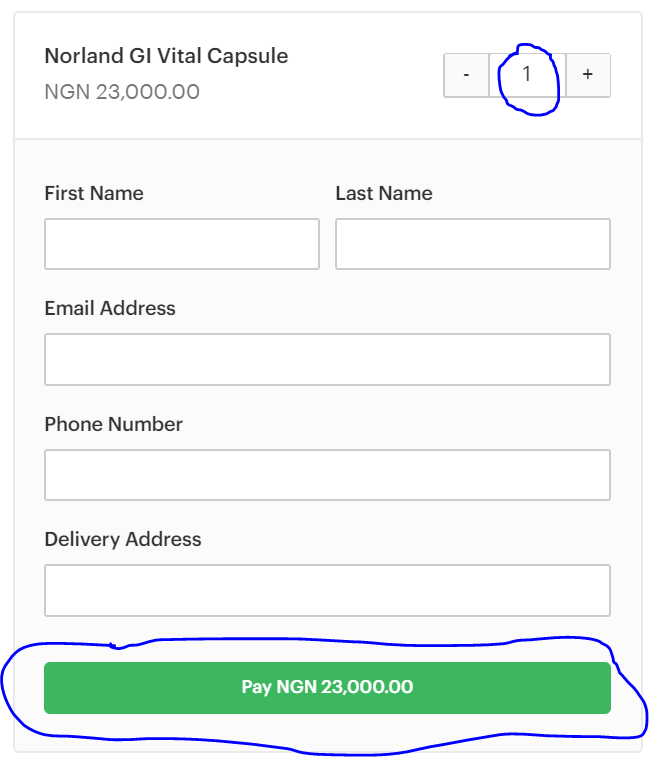
Task: Select the quantity value field showing 1
Action: [x=527, y=75]
